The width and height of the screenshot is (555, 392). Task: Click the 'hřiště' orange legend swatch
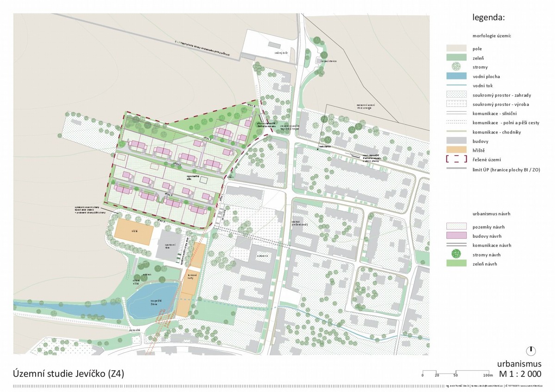coord(456,150)
